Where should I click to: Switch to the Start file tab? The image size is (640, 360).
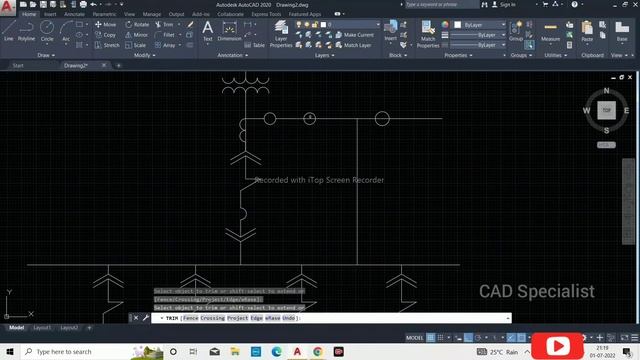click(18, 65)
